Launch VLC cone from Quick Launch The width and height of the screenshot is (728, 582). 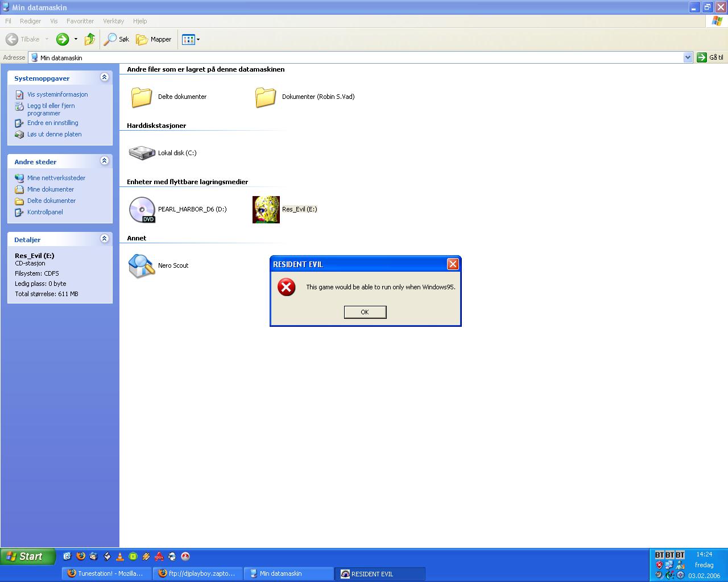(120, 556)
